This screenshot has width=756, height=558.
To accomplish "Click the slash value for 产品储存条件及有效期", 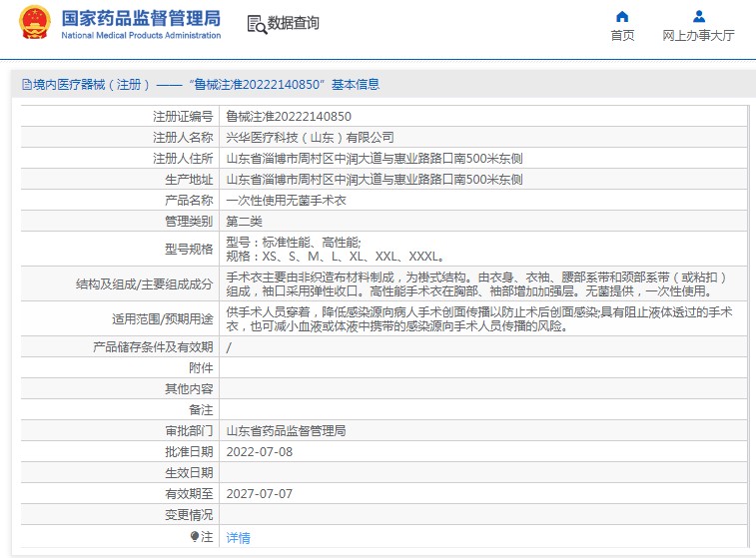I will (x=229, y=347).
